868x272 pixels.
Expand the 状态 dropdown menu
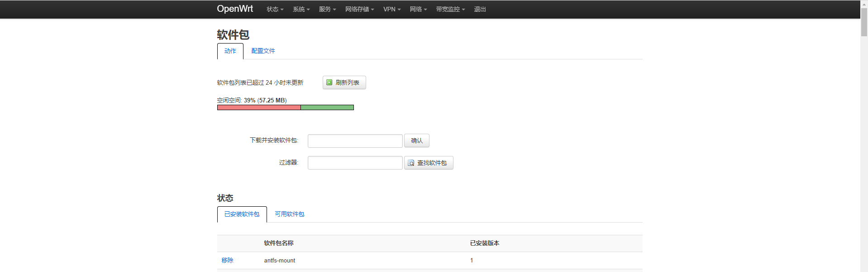(275, 9)
